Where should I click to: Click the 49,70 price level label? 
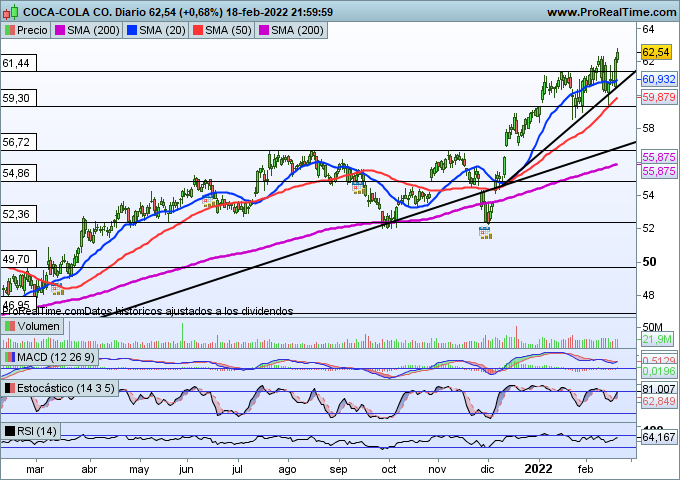pos(19,259)
